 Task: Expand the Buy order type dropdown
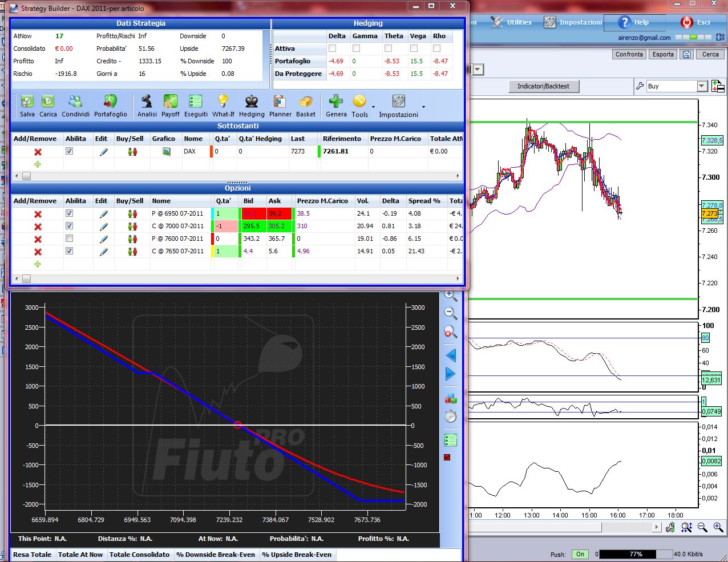point(702,86)
